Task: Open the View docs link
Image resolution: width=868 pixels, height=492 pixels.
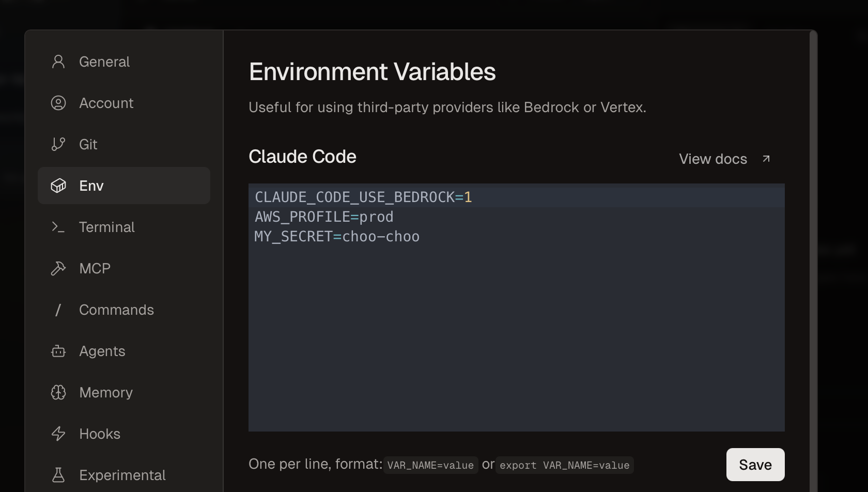Action: (x=713, y=159)
